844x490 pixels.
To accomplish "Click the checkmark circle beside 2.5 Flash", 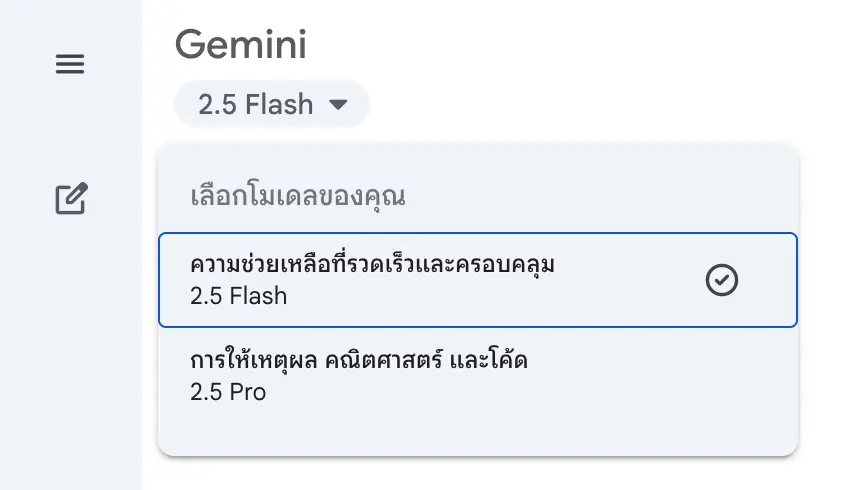I will point(721,281).
